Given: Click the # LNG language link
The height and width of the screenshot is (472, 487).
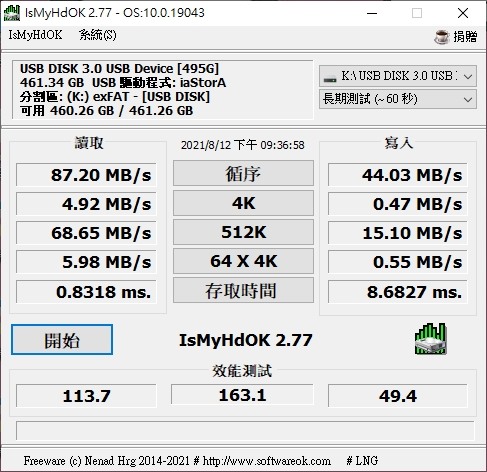Looking at the screenshot, I should tap(362, 461).
